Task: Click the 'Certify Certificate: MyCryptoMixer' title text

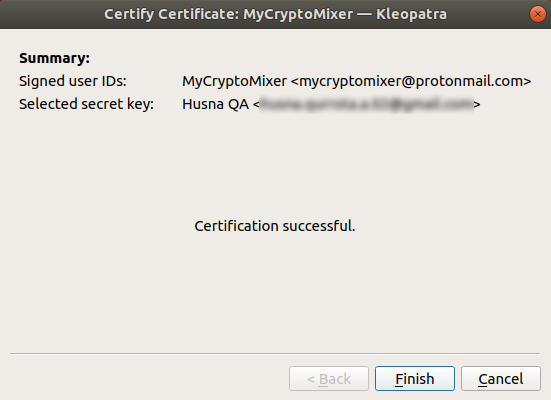Action: [228, 14]
